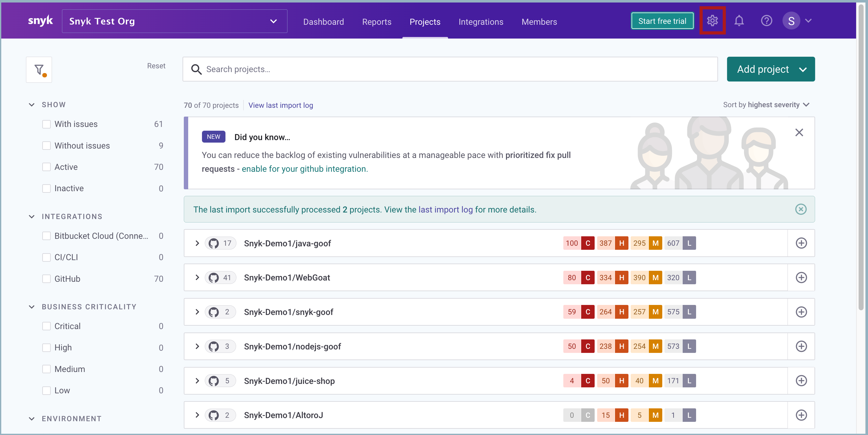Click the plus icon for nodejs-goof
868x435 pixels.
point(801,346)
